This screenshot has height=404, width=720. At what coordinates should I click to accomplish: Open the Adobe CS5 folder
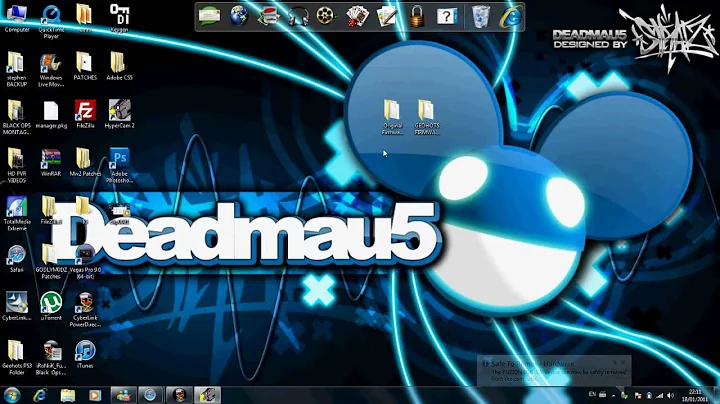pyautogui.click(x=119, y=66)
